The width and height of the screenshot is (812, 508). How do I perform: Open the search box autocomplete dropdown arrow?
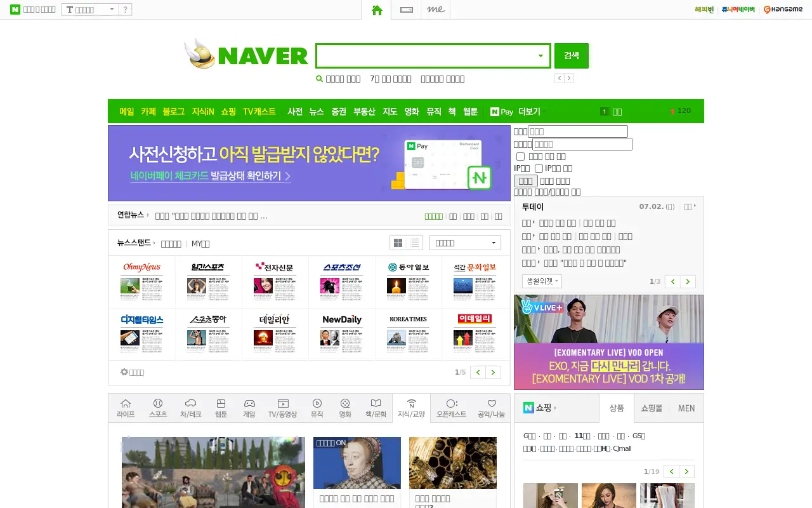[x=540, y=56]
